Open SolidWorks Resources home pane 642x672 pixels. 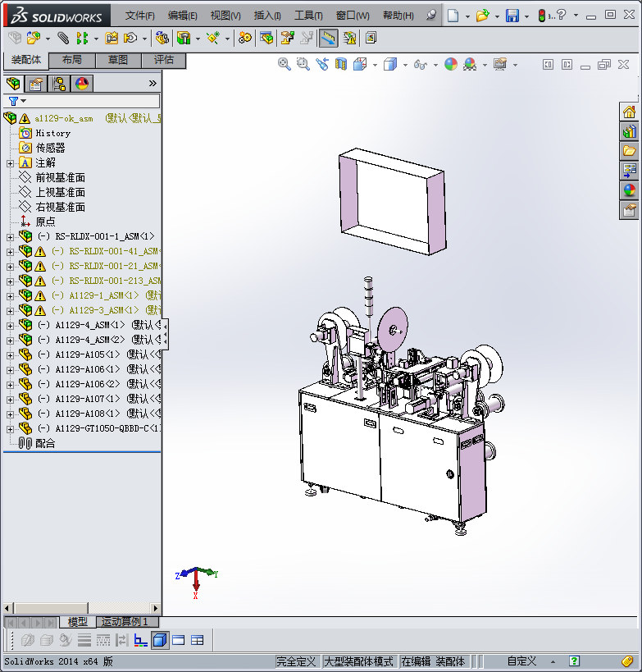click(629, 112)
